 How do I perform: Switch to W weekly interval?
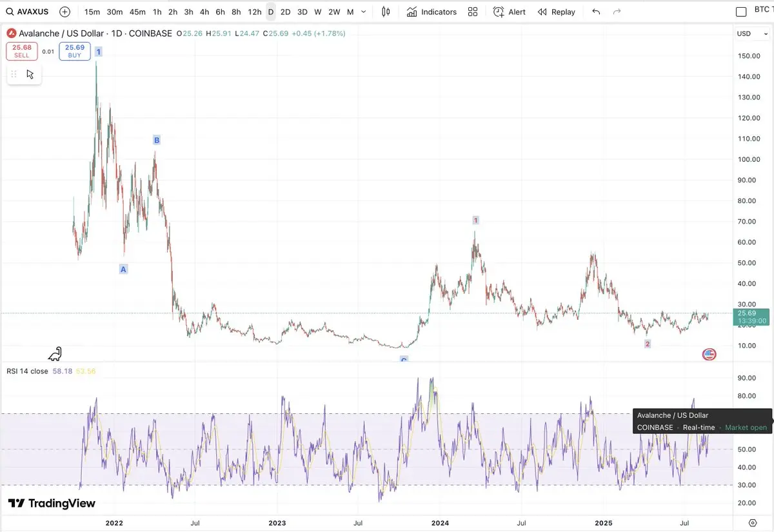pyautogui.click(x=318, y=12)
